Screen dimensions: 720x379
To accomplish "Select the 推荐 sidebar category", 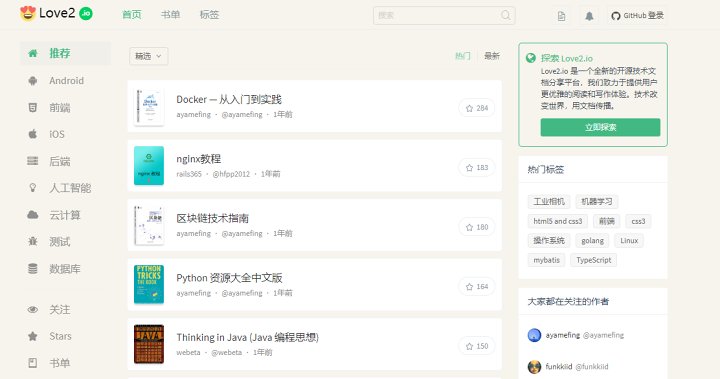I will 65,53.
